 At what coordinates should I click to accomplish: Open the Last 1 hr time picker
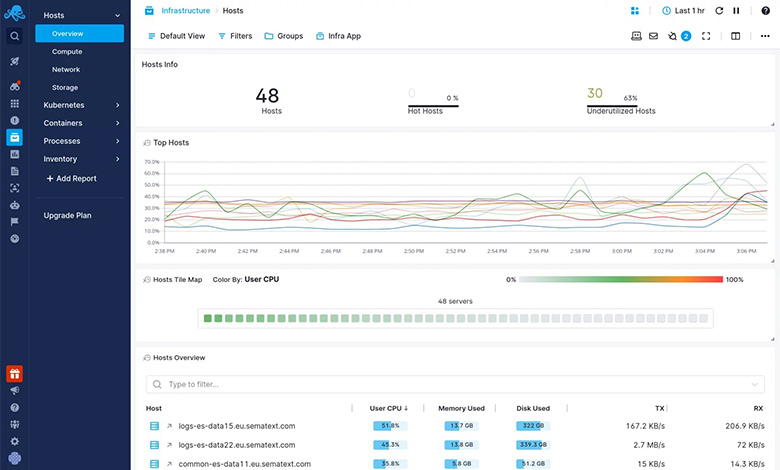point(683,10)
